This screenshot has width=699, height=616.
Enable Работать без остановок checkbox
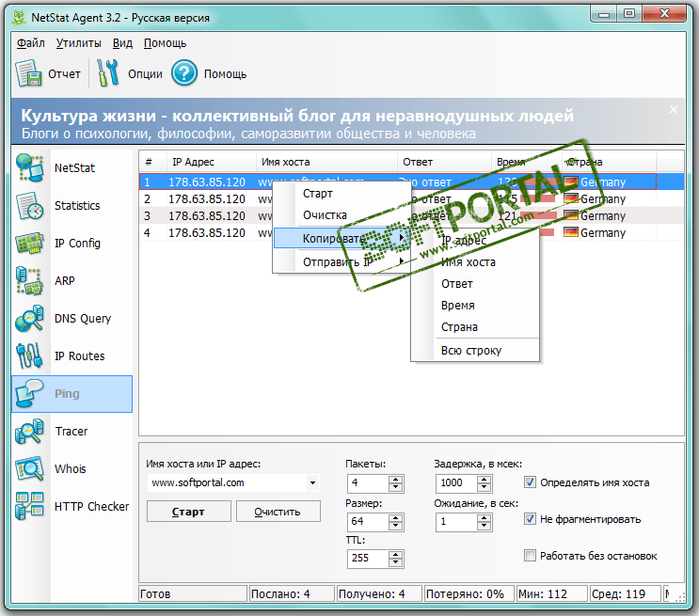pos(530,556)
